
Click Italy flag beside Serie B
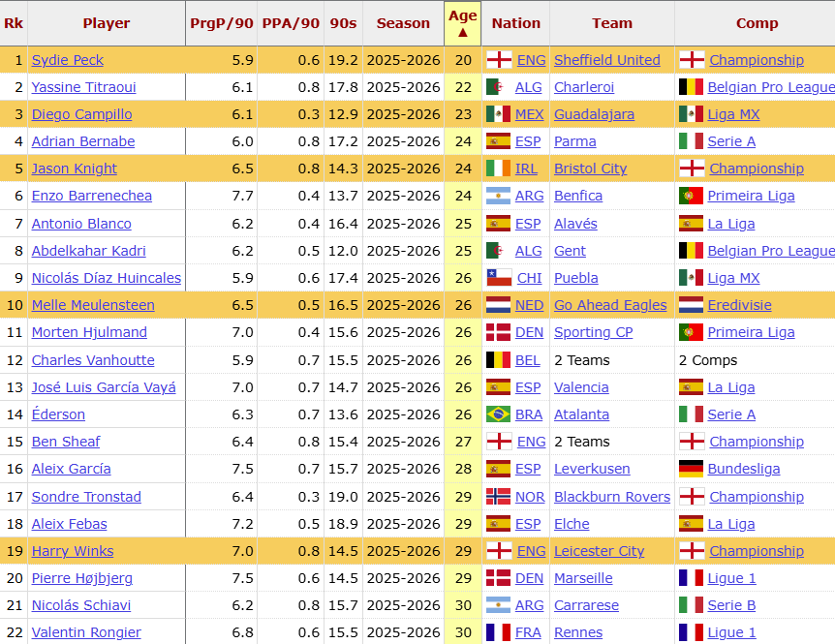pos(692,605)
